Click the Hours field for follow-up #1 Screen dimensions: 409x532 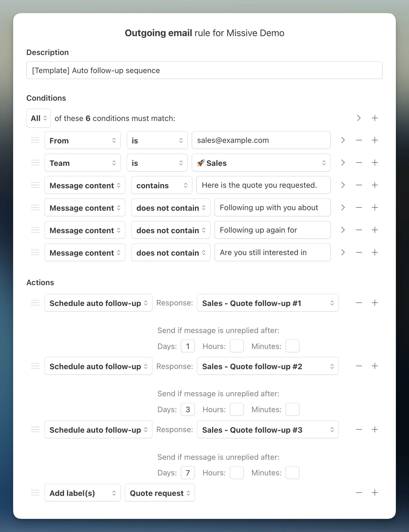(236, 346)
